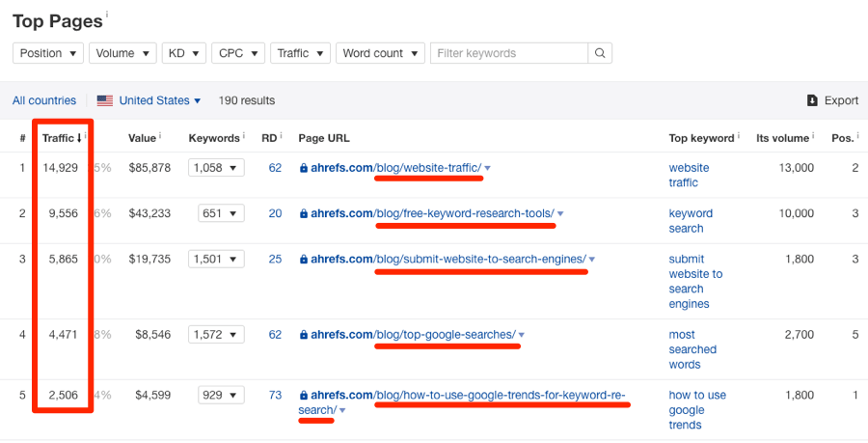Click the Export download icon
This screenshot has height=443, width=868.
point(812,100)
